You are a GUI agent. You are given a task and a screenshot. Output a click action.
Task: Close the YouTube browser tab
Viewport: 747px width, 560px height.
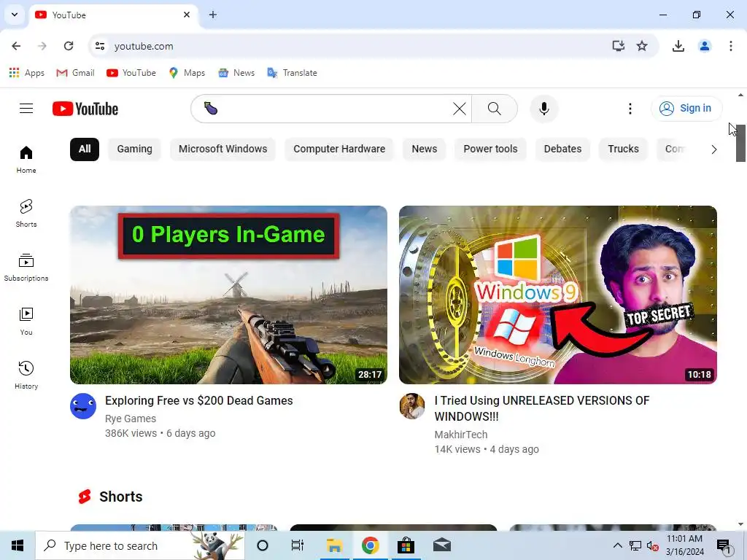(x=187, y=15)
